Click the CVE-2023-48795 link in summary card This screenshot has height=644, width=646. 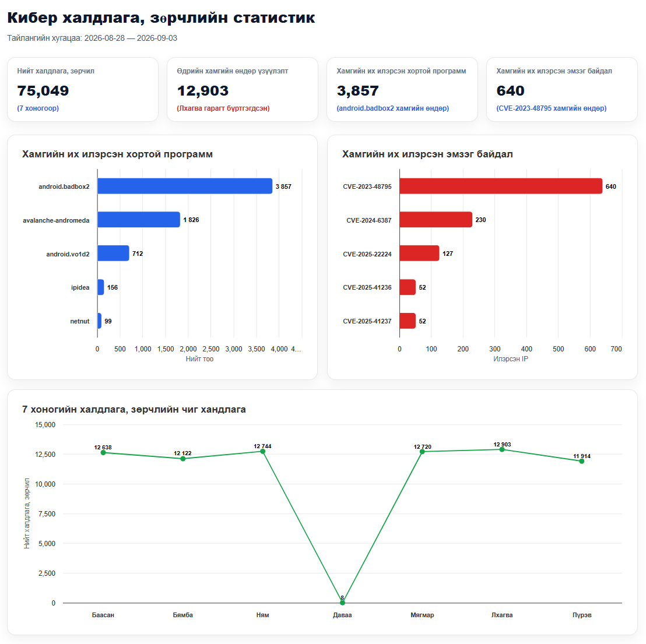551,108
